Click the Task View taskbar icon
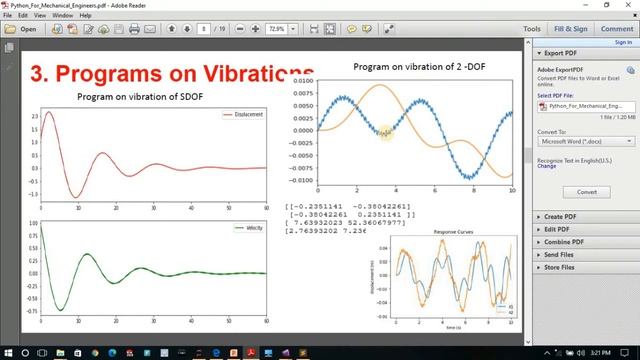Viewport: 640px width, 360px height. [x=42, y=353]
